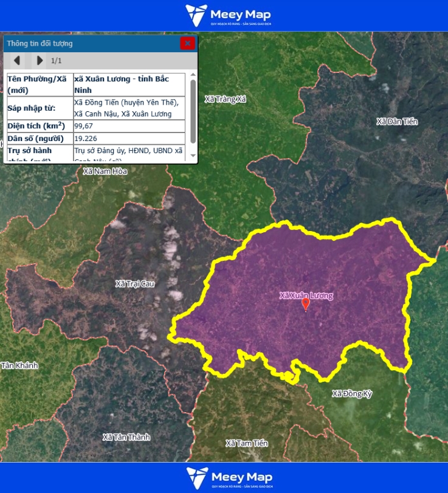The image size is (448, 493).
Task: Click the Meey Map logo in header
Action: [228, 16]
